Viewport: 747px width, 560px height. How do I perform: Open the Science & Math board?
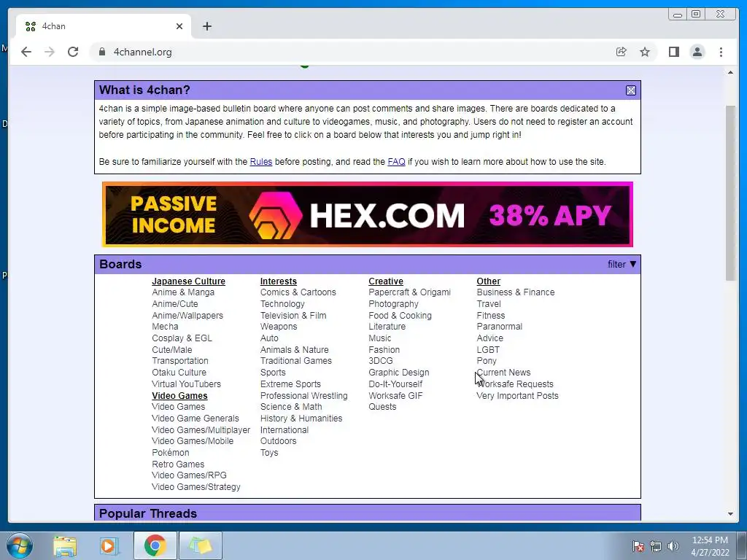291,407
